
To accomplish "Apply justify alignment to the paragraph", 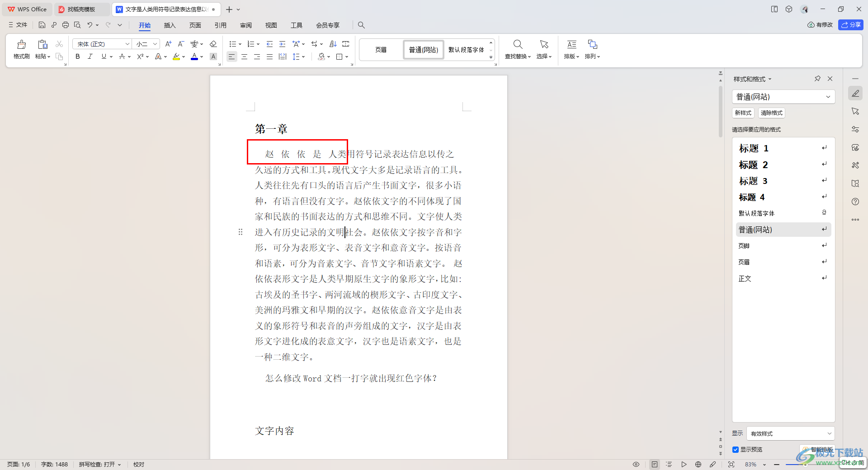I will (x=269, y=56).
